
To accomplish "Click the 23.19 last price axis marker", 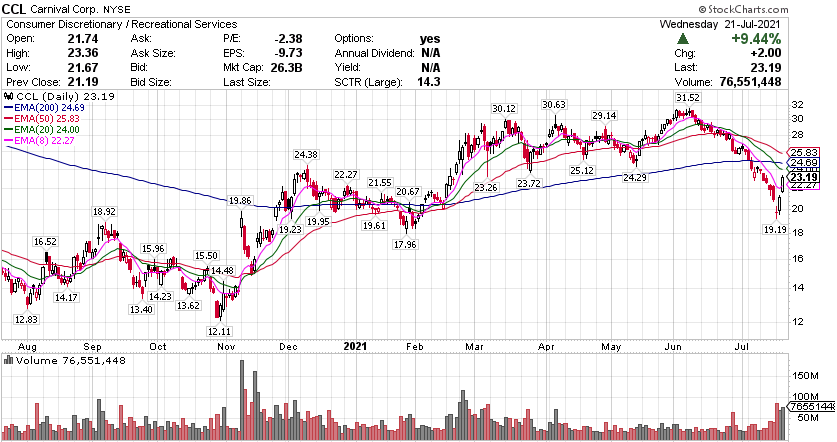I will click(803, 177).
